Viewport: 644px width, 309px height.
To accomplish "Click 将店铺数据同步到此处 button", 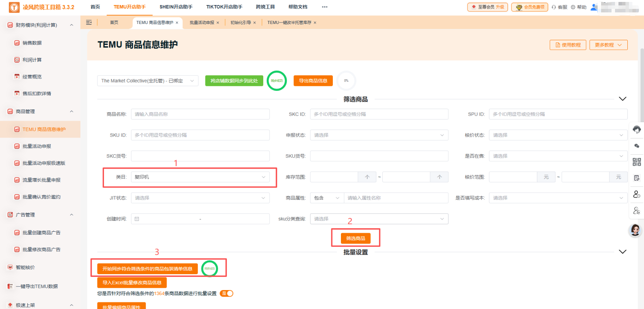I will (234, 81).
